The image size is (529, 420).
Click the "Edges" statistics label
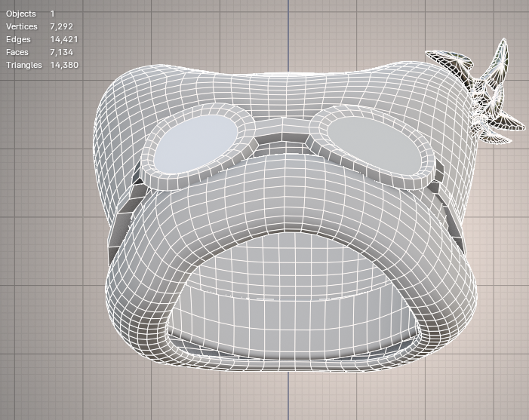(x=18, y=39)
